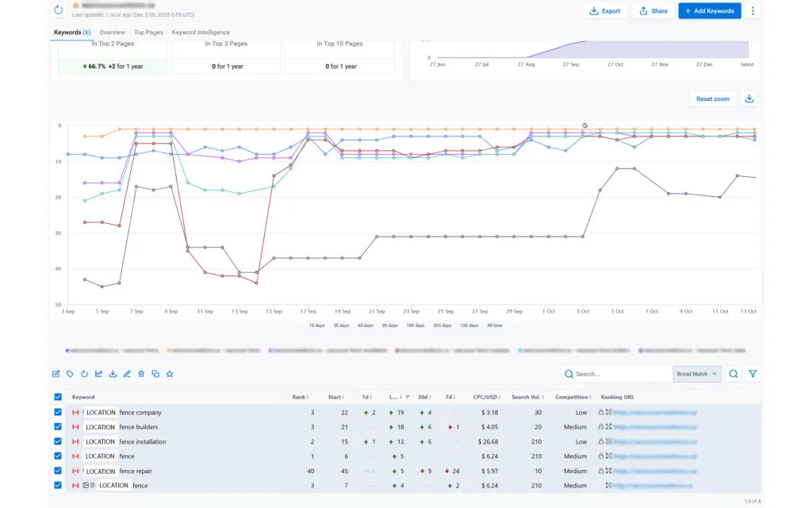
Task: Click the Export button
Action: pyautogui.click(x=605, y=11)
